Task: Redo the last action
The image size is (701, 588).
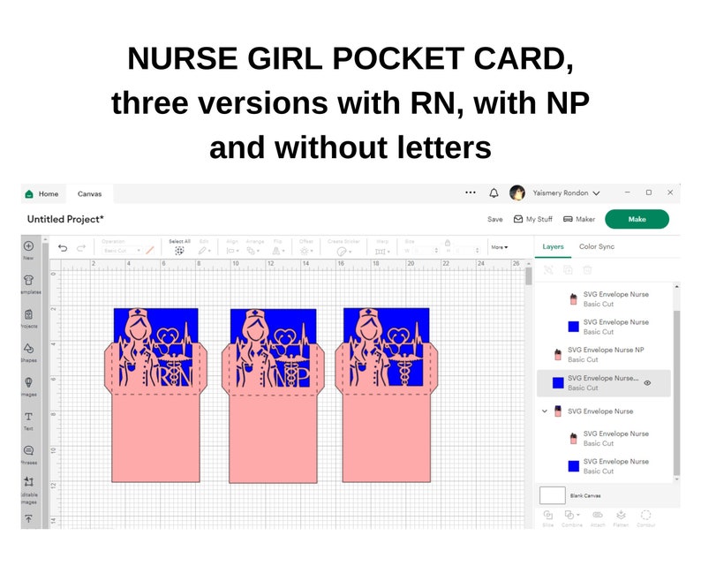Action: coord(81,248)
